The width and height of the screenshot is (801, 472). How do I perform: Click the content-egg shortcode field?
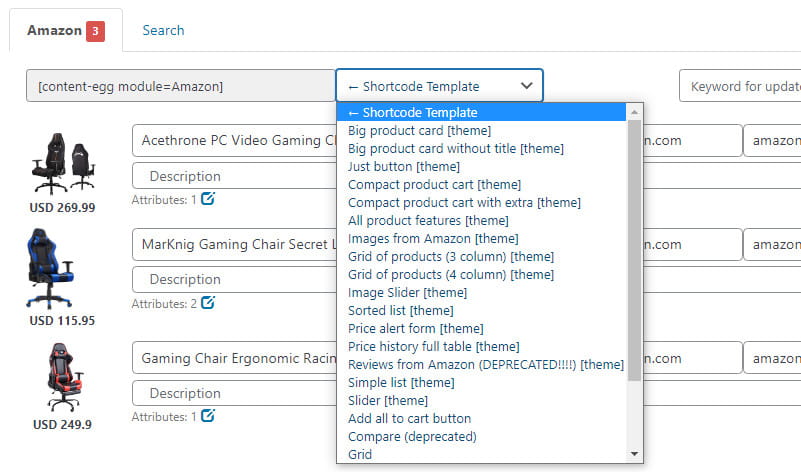pyautogui.click(x=180, y=86)
